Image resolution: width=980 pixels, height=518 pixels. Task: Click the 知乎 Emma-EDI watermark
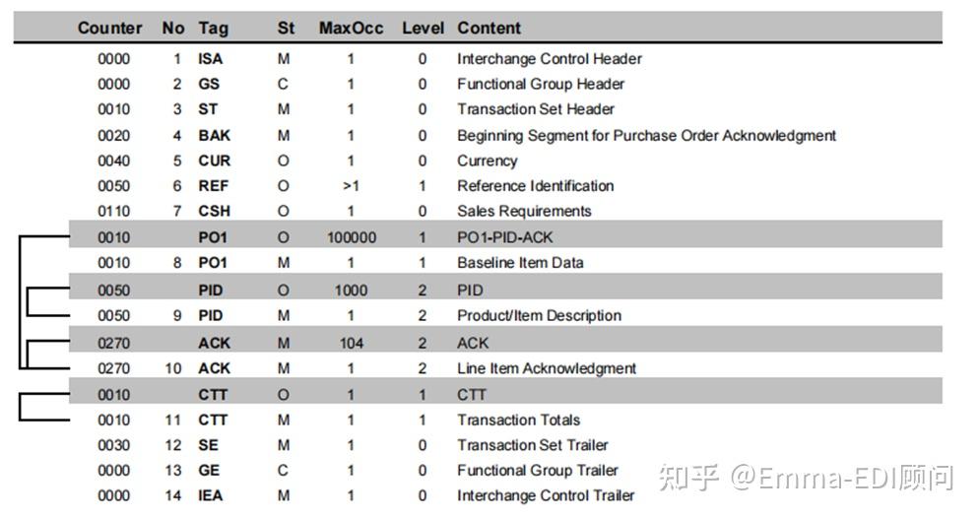tap(805, 478)
